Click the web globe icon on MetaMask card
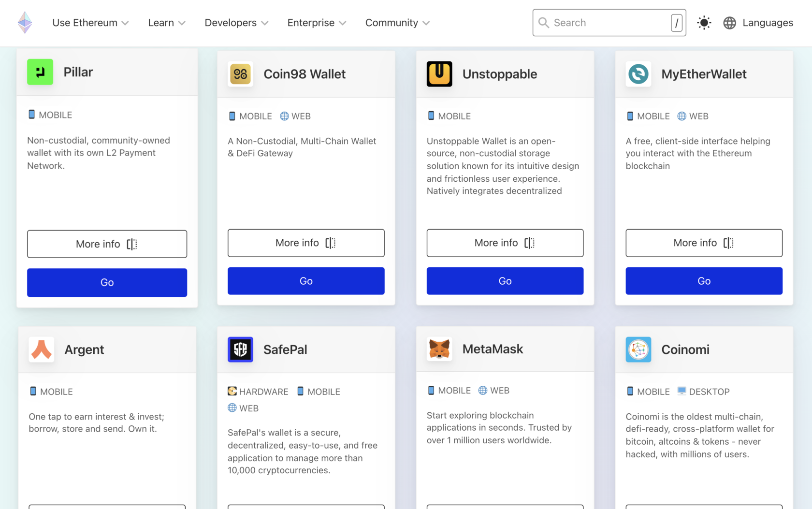The image size is (812, 509). 482,390
